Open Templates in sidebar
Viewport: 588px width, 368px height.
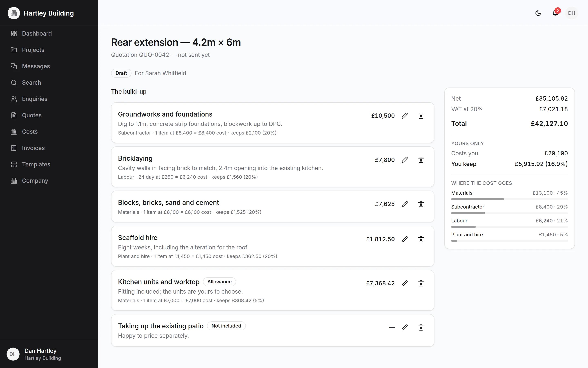coord(49,164)
